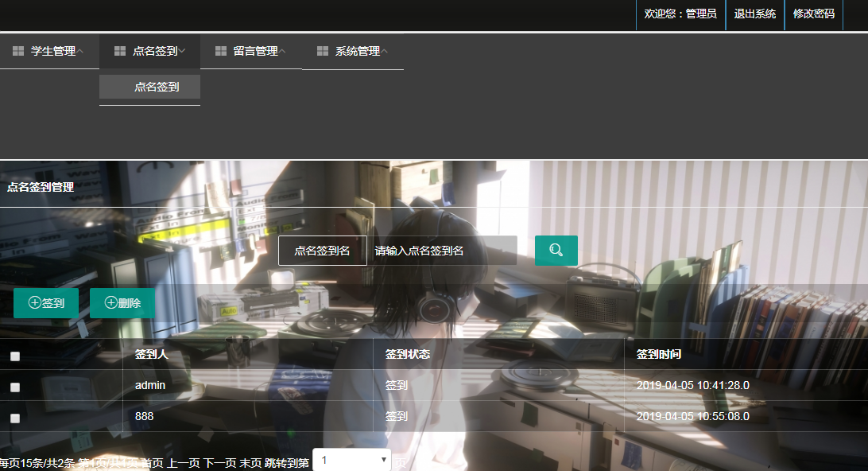The image size is (868, 471).
Task: Open the page number jump dropdown
Action: coord(352,460)
